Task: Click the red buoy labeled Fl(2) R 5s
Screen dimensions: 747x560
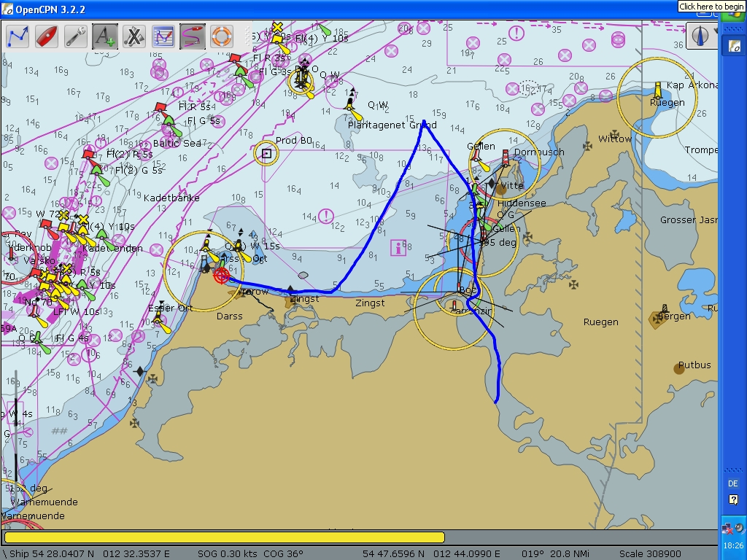Action: click(88, 155)
